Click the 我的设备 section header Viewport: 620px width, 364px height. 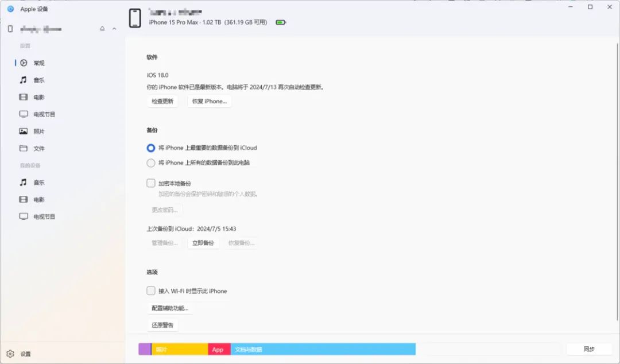[30, 165]
